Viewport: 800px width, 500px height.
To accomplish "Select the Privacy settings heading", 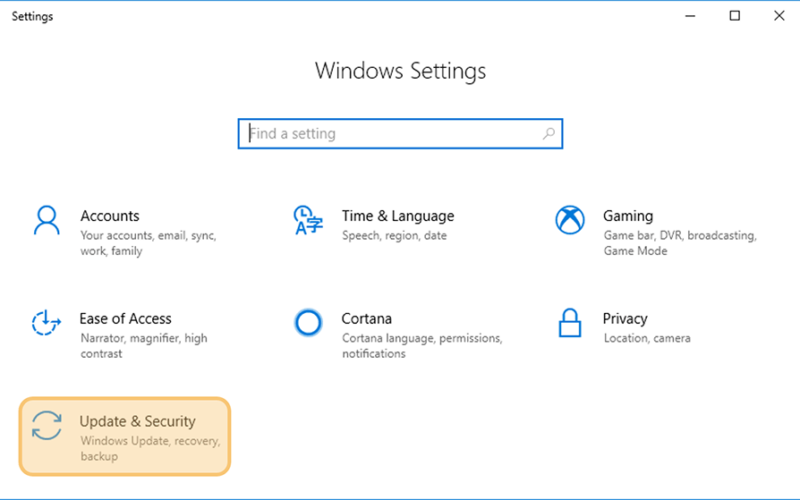I will (x=625, y=318).
